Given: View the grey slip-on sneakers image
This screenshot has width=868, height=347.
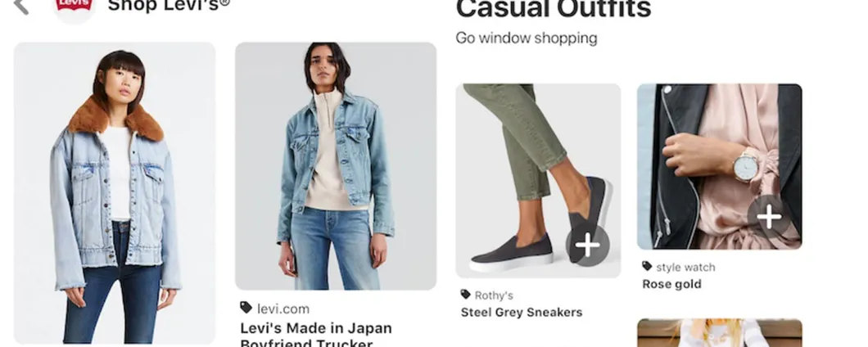Looking at the screenshot, I should (538, 180).
